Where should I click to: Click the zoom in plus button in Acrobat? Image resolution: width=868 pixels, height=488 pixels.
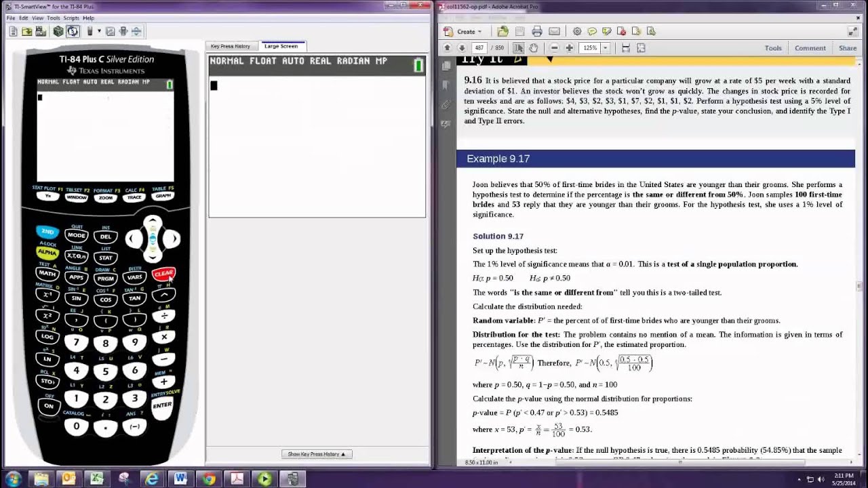tap(570, 48)
